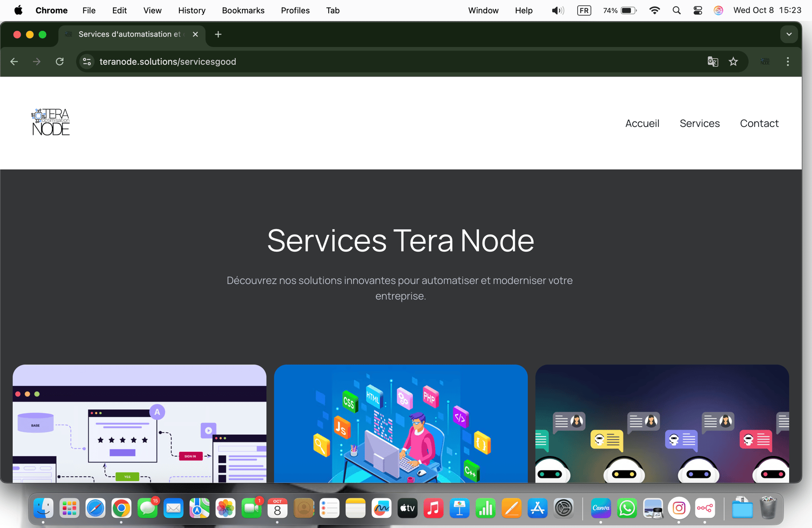The image size is (812, 528).
Task: Open Chrome's three-dot menu
Action: (x=787, y=62)
